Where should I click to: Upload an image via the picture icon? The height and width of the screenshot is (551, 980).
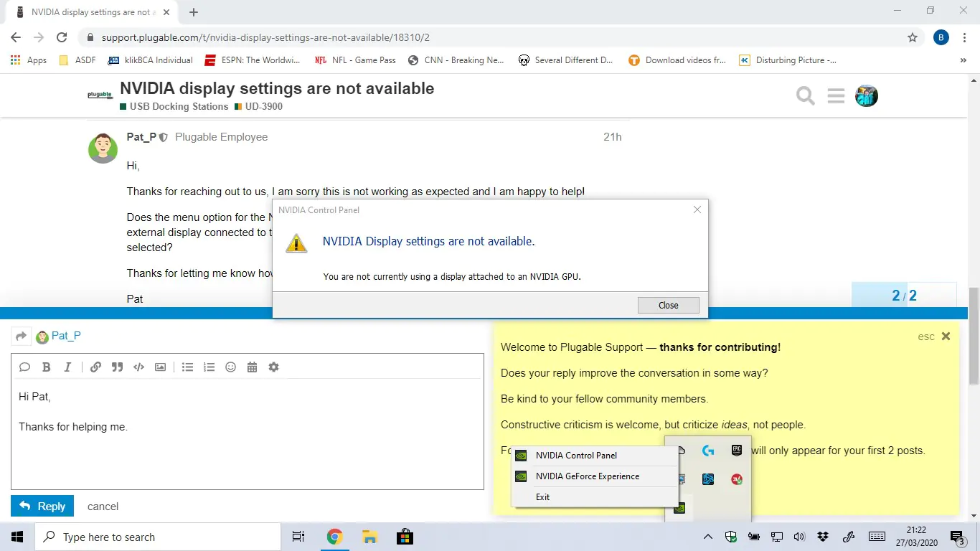tap(160, 367)
